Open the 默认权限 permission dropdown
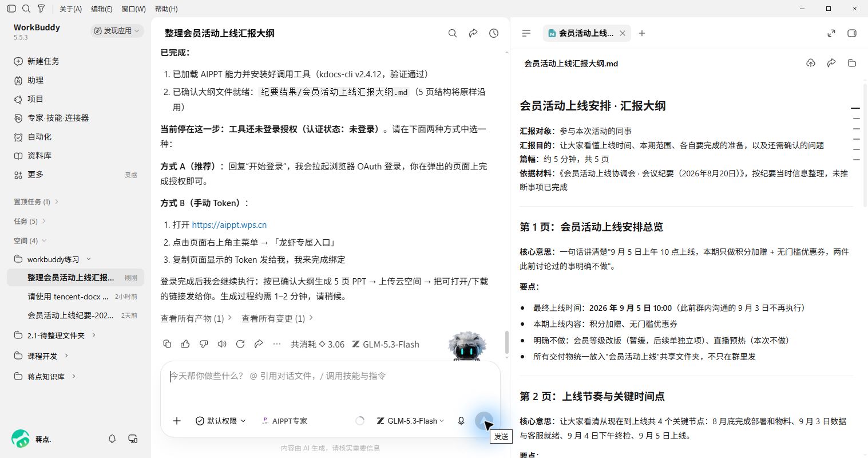 [x=221, y=421]
